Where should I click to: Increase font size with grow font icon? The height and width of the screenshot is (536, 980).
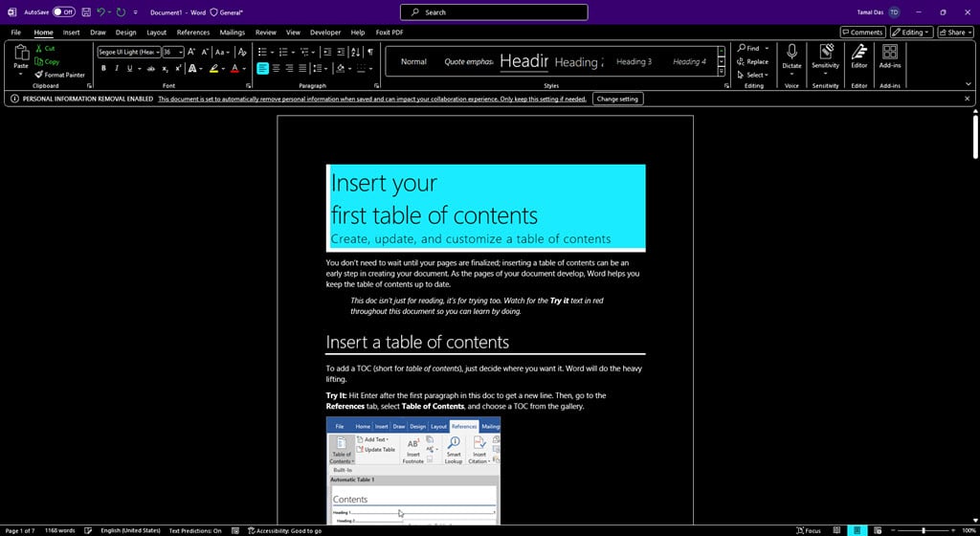click(191, 52)
